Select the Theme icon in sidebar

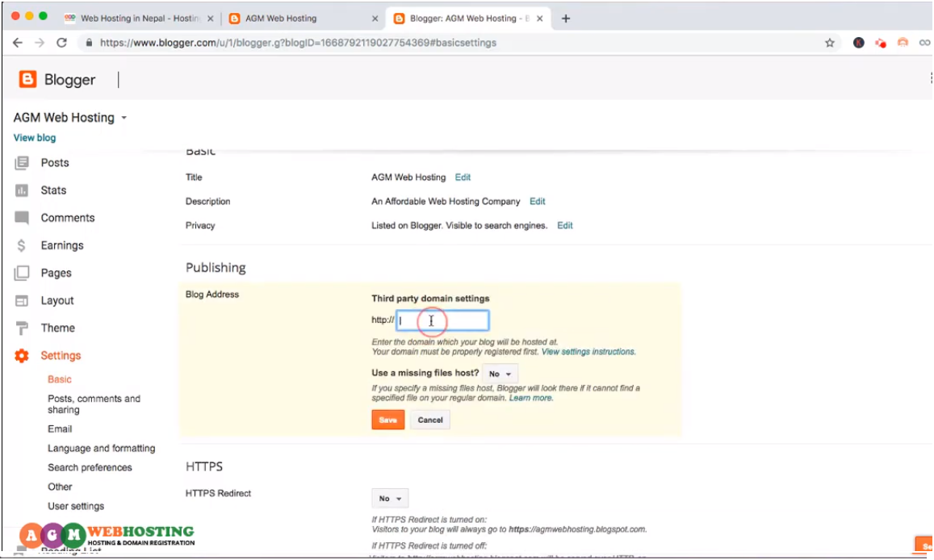click(22, 328)
